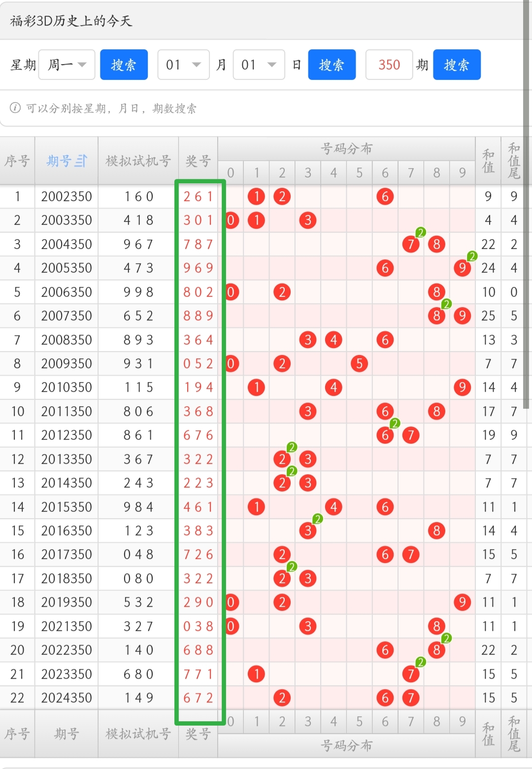Image resolution: width=532 pixels, height=769 pixels.
Task: Click the 和值 column header at top
Action: click(488, 161)
